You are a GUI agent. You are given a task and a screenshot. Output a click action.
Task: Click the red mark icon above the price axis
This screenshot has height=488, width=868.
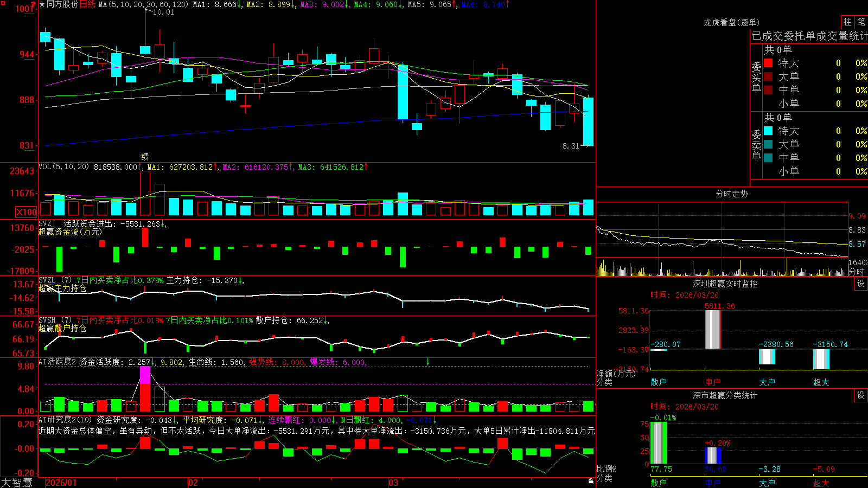click(34, 5)
